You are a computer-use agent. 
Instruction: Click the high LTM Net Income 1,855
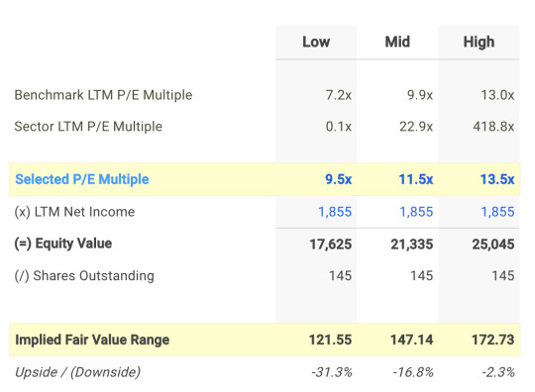pyautogui.click(x=497, y=212)
